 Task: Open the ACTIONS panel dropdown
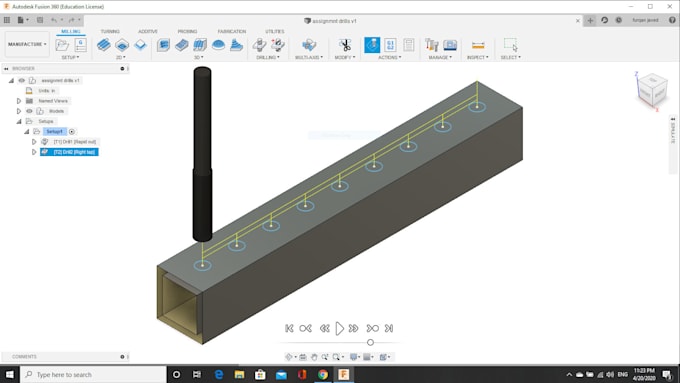click(390, 57)
